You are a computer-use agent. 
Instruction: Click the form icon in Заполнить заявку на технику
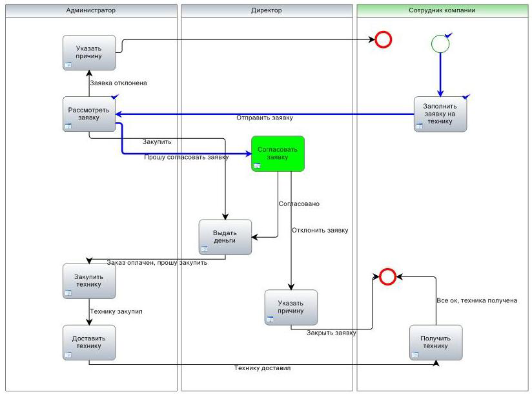coord(419,126)
